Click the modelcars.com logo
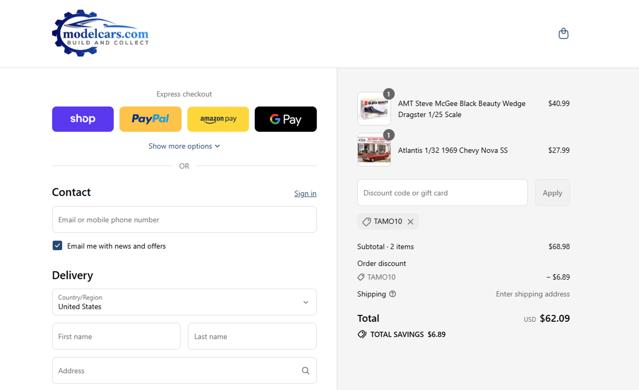The height and width of the screenshot is (390, 639). point(100,33)
